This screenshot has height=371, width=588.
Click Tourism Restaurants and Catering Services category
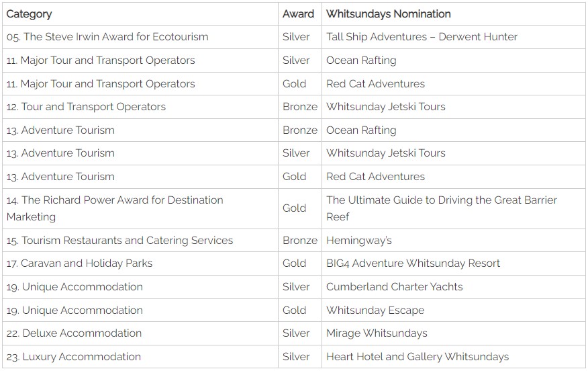click(x=119, y=241)
